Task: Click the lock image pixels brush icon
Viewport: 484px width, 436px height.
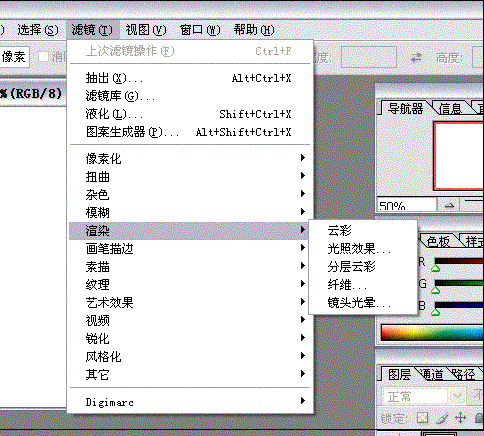Action: click(x=443, y=418)
